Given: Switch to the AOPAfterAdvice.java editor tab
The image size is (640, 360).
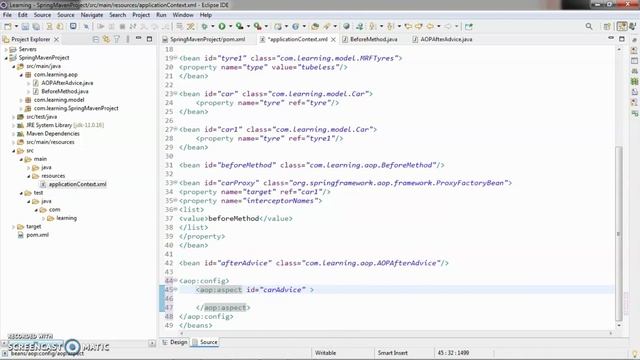Looking at the screenshot, I should point(446,39).
